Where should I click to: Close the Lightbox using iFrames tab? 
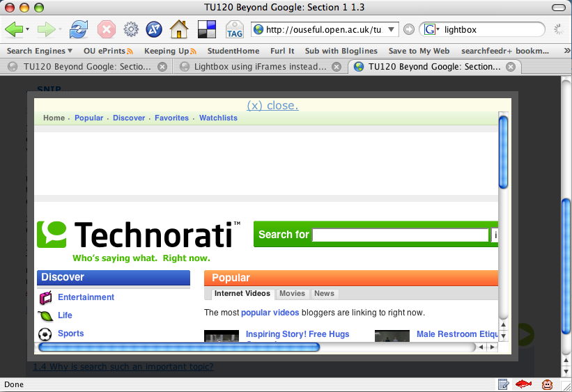pyautogui.click(x=337, y=67)
